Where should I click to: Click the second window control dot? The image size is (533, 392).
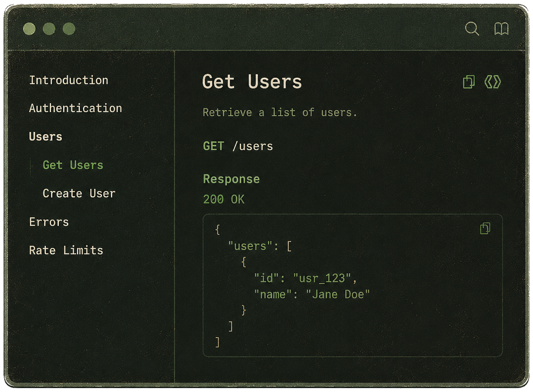point(49,29)
